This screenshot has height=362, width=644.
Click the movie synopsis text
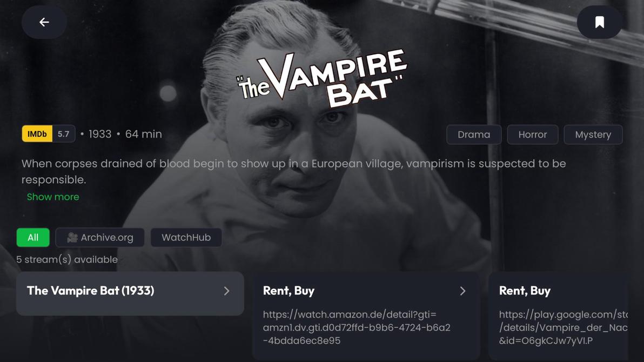coord(294,171)
